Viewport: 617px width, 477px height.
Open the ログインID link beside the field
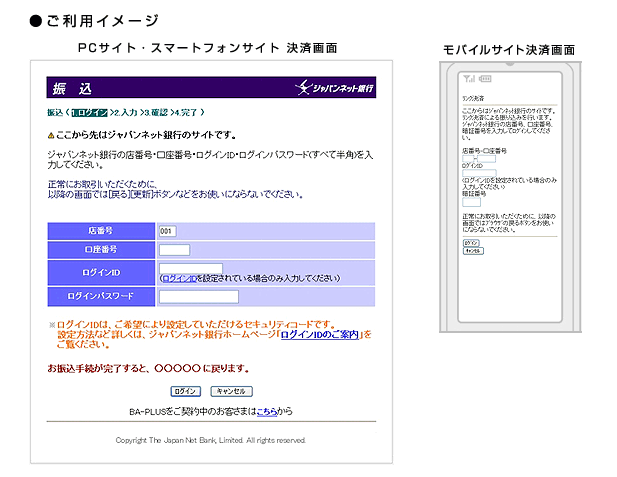179,278
